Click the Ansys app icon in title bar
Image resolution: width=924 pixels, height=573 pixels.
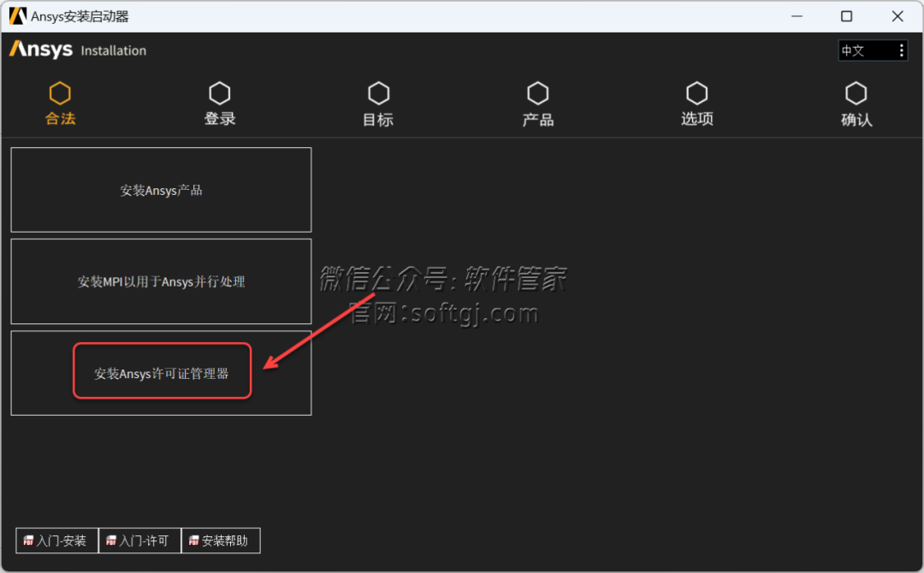tap(18, 16)
